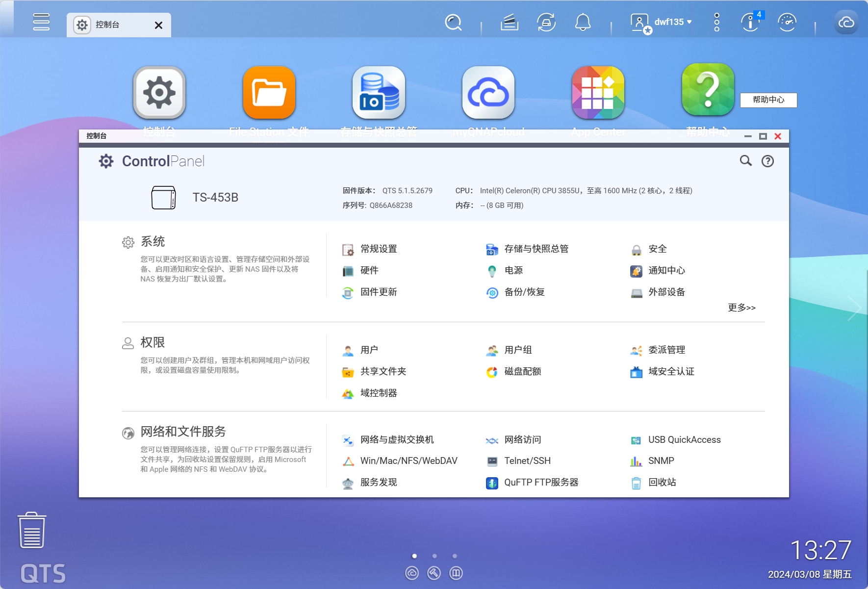This screenshot has width=868, height=589.
Task: Open the info icon with badge 4
Action: (x=751, y=22)
